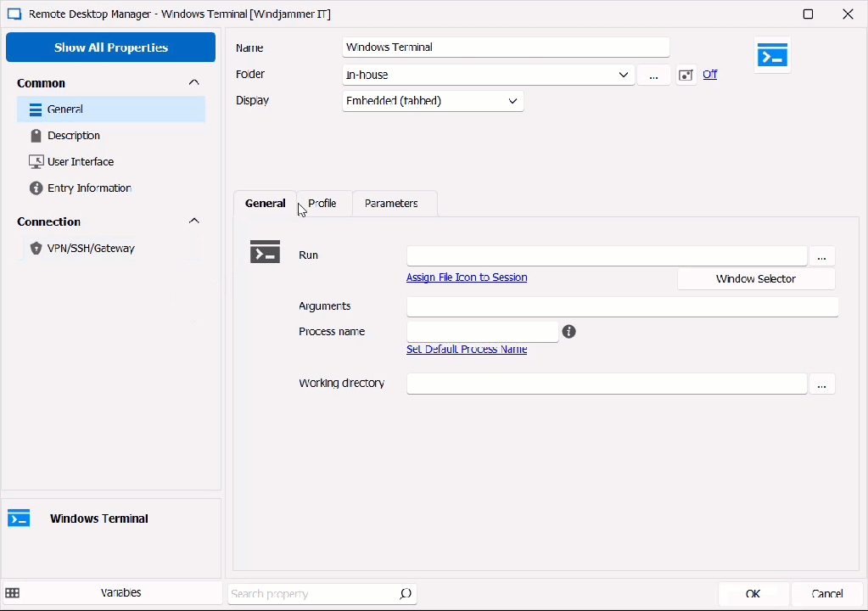Switch to the Profile tab
Image resolution: width=868 pixels, height=611 pixels.
322,204
